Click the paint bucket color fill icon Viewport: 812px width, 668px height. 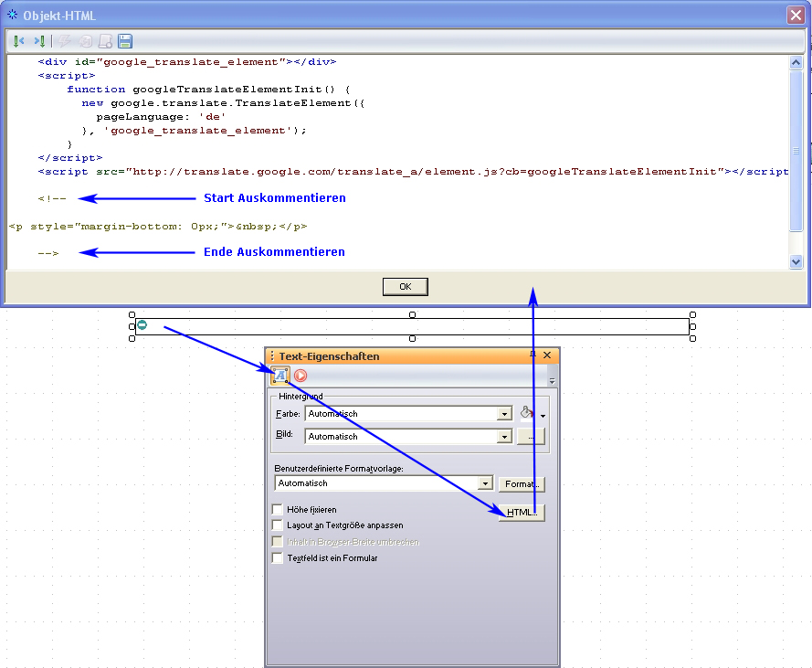[527, 413]
